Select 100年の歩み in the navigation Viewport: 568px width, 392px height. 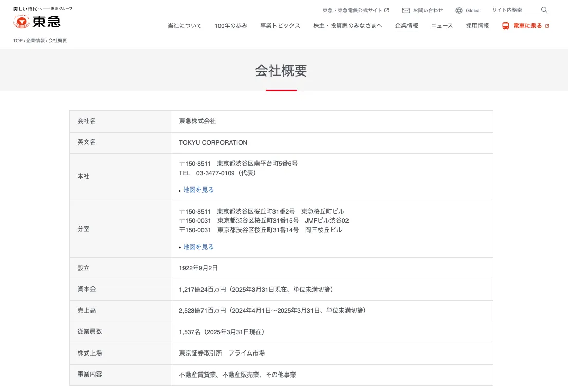click(x=230, y=25)
